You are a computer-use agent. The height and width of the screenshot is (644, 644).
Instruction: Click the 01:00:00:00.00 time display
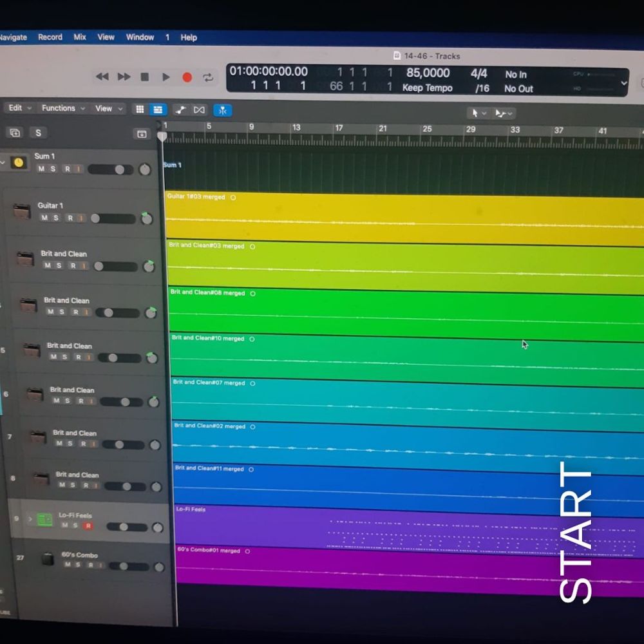[268, 71]
